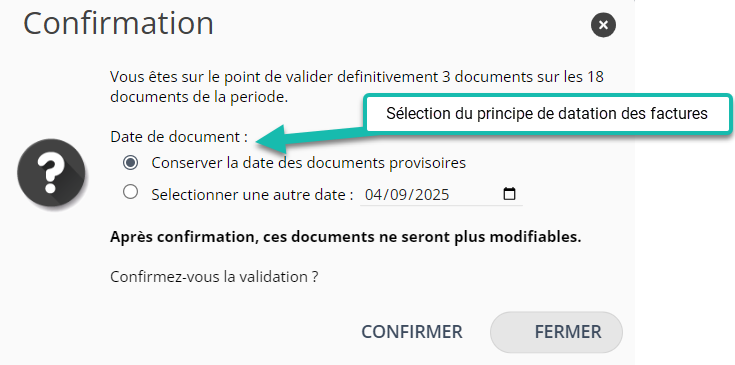
Task: Close the Confirmation dialog with the X icon
Action: coord(603,25)
